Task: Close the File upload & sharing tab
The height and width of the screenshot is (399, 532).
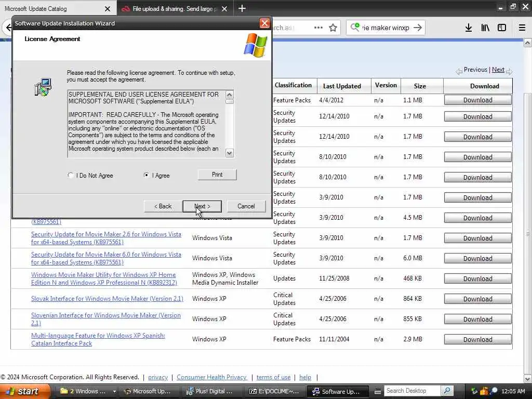Action: pyautogui.click(x=224, y=9)
